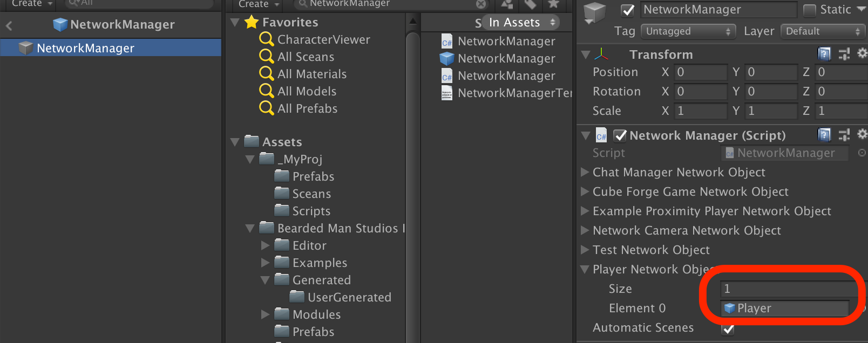Click the Player Network Object Size field
This screenshot has width=868, height=343.
(788, 289)
